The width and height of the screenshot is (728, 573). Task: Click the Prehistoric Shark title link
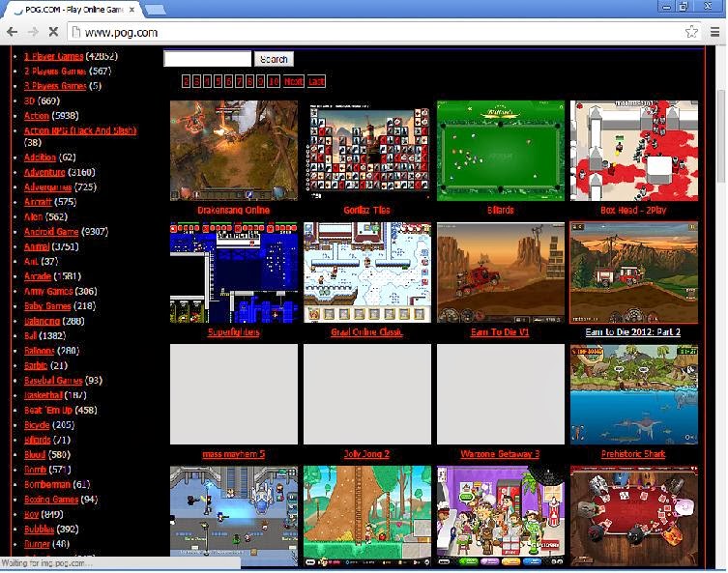pos(633,454)
